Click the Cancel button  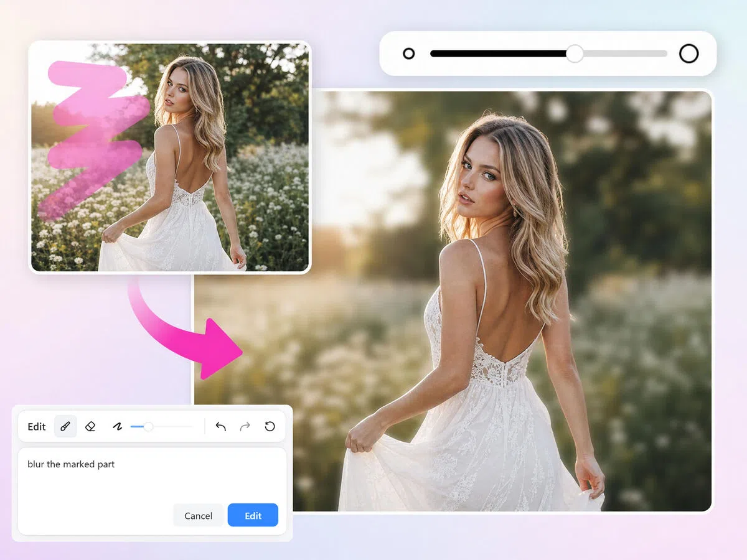199,515
